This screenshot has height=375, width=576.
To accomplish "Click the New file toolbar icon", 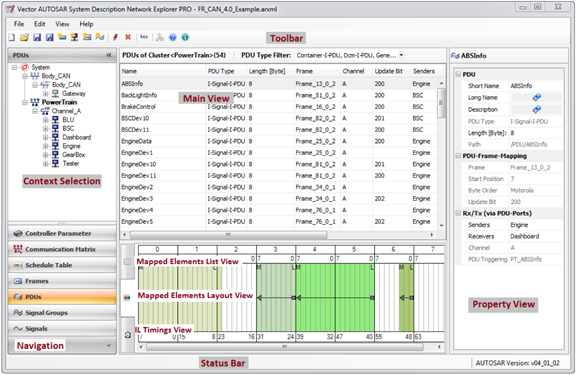I will [x=12, y=37].
